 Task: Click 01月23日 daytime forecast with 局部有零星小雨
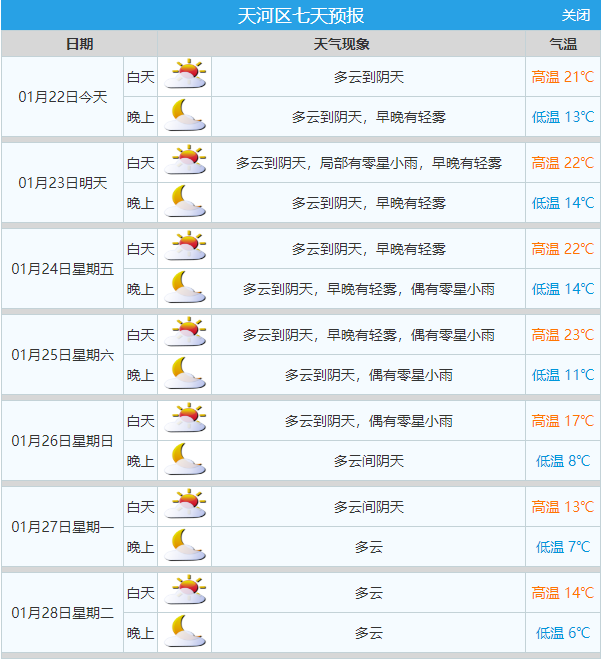coord(368,163)
